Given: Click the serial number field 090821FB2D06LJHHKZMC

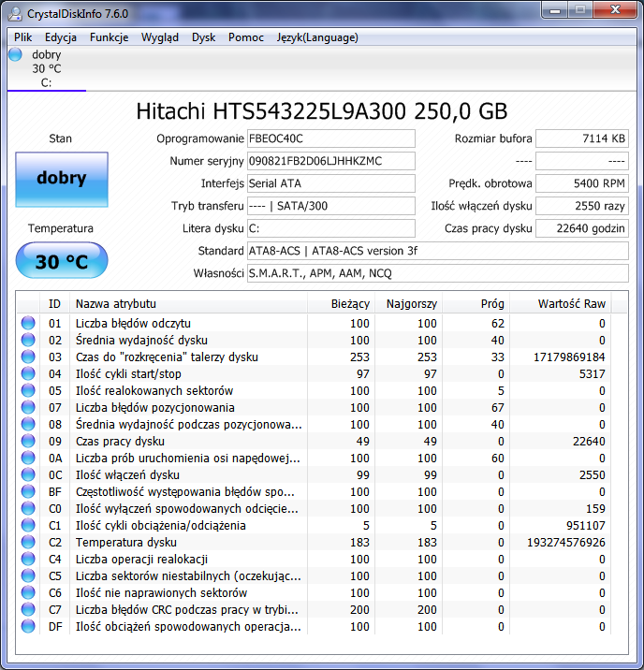Looking at the screenshot, I should (x=331, y=161).
